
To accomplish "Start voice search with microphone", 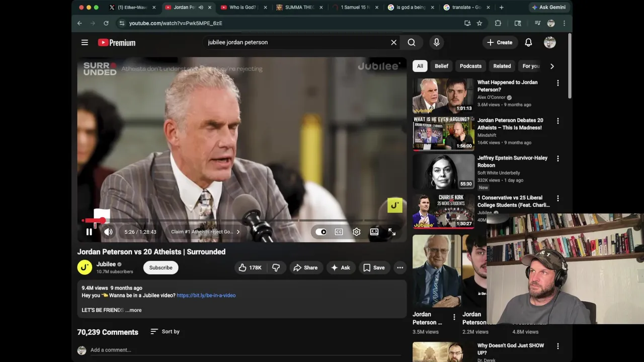I will 436,43.
